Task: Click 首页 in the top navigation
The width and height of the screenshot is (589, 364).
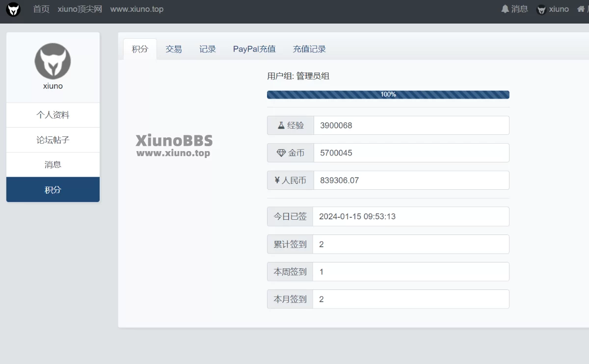Action: tap(41, 9)
